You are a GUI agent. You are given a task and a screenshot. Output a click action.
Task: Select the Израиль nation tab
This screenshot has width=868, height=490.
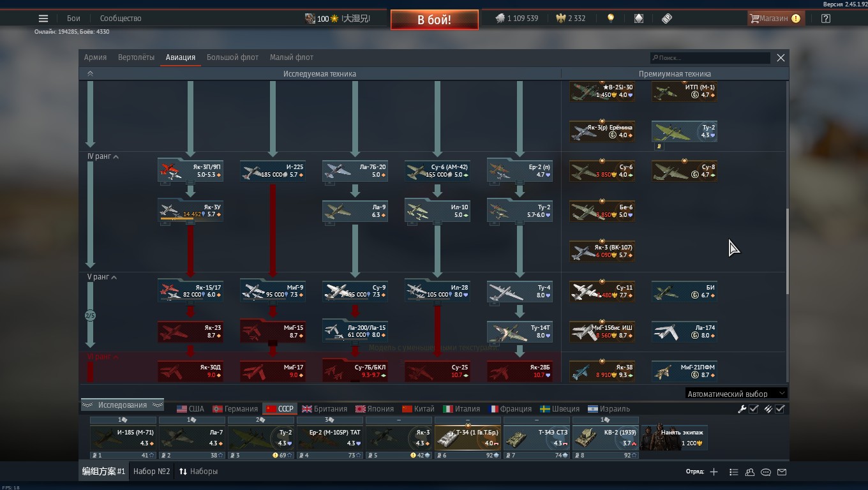pos(609,409)
